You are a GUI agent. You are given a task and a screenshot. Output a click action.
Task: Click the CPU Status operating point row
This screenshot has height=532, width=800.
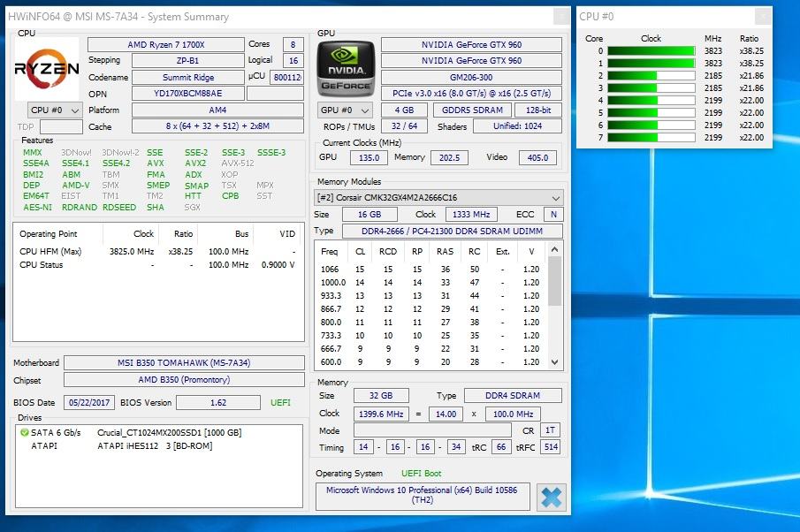tap(158, 265)
